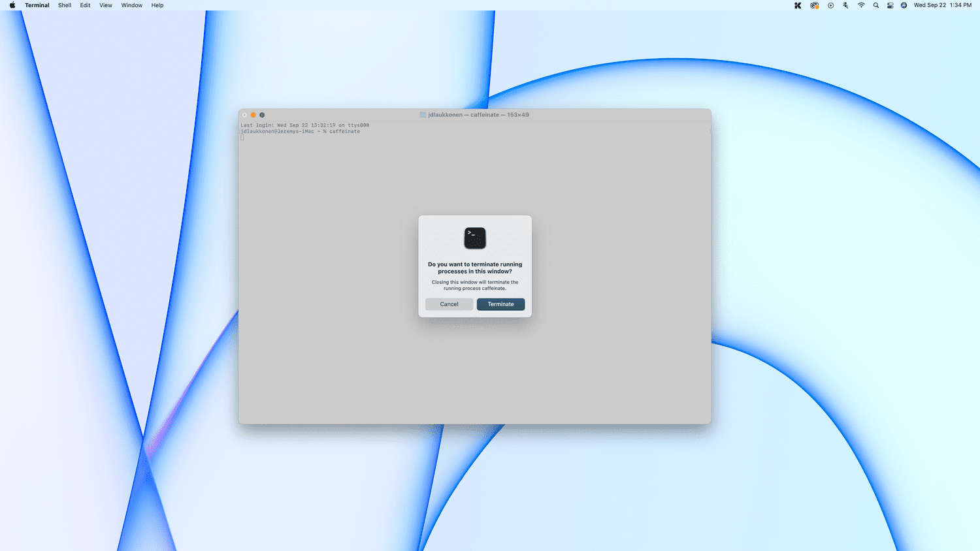The width and height of the screenshot is (980, 551).
Task: Open the Apple menu
Action: click(x=12, y=5)
